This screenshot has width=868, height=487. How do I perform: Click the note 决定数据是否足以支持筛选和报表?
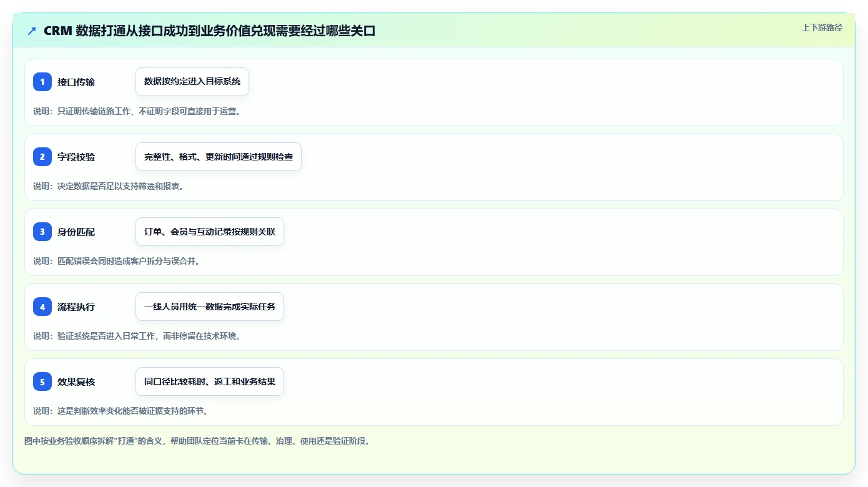(108, 186)
